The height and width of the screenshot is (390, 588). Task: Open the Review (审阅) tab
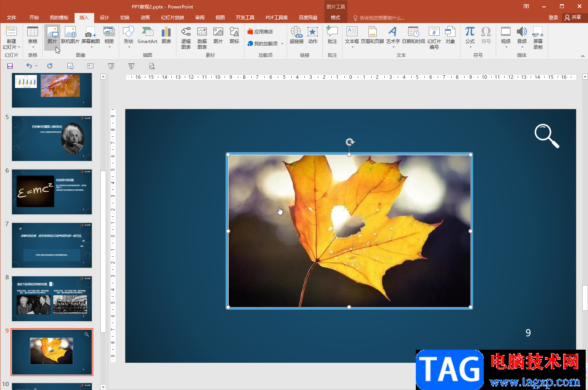pyautogui.click(x=200, y=18)
